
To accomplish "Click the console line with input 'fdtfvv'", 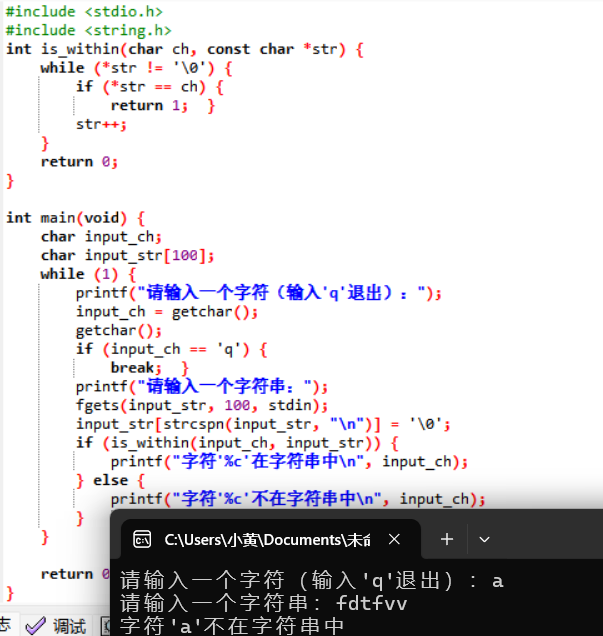I will point(264,603).
